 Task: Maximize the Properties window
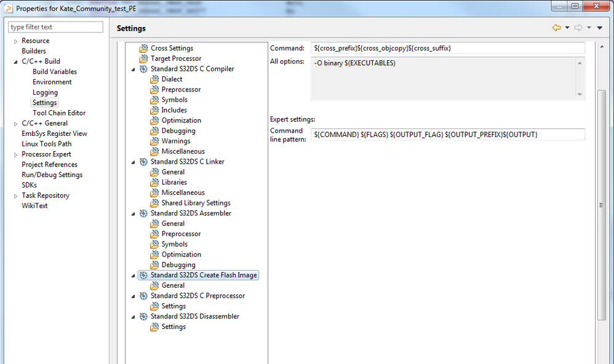(575, 6)
